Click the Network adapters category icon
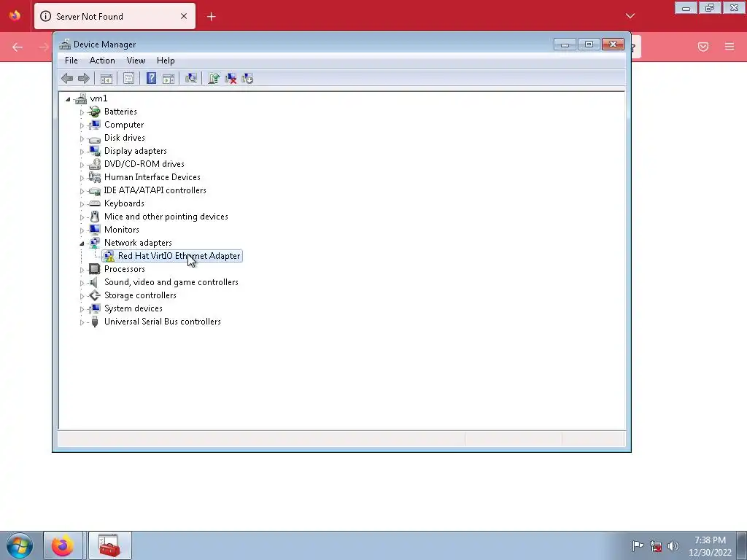This screenshot has width=747, height=560. pos(95,243)
